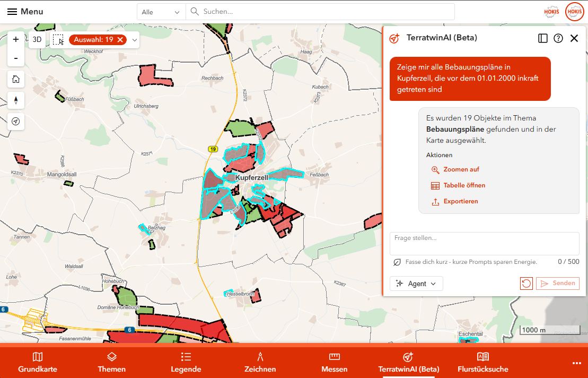
Task: Toggle the TerratwinAI panel layout icon
Action: point(542,38)
